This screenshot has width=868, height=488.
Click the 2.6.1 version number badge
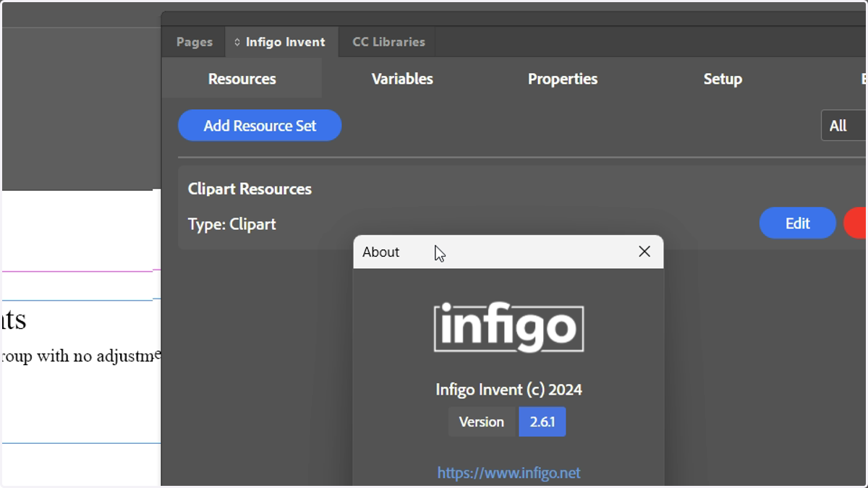point(542,422)
